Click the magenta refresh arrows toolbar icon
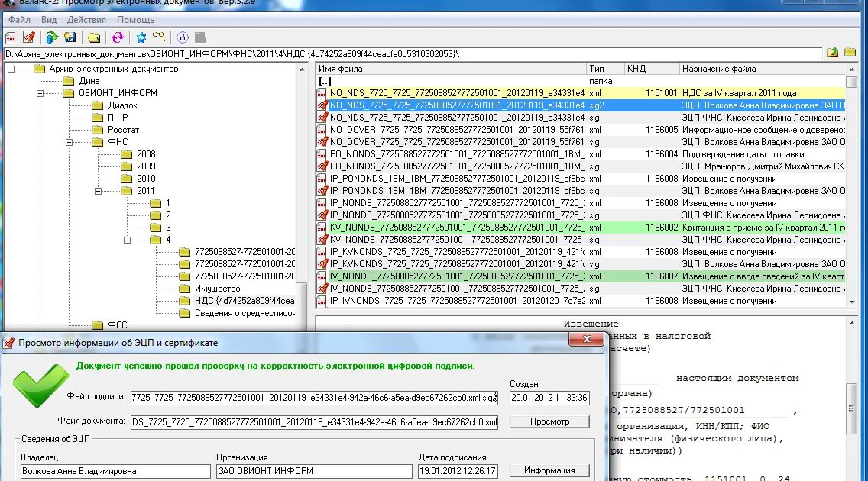Screen dimensions: 868x481 (x=118, y=37)
